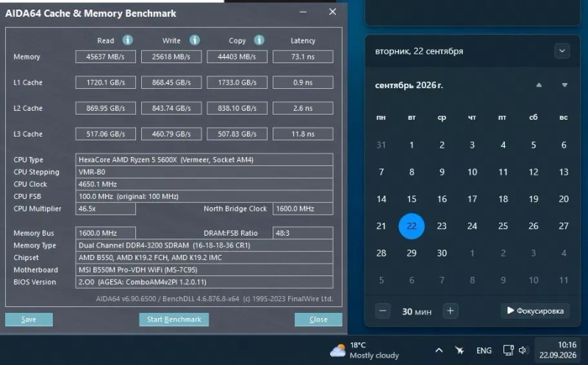This screenshot has height=365, width=588.
Task: Click the Memory Read value field
Action: point(105,57)
